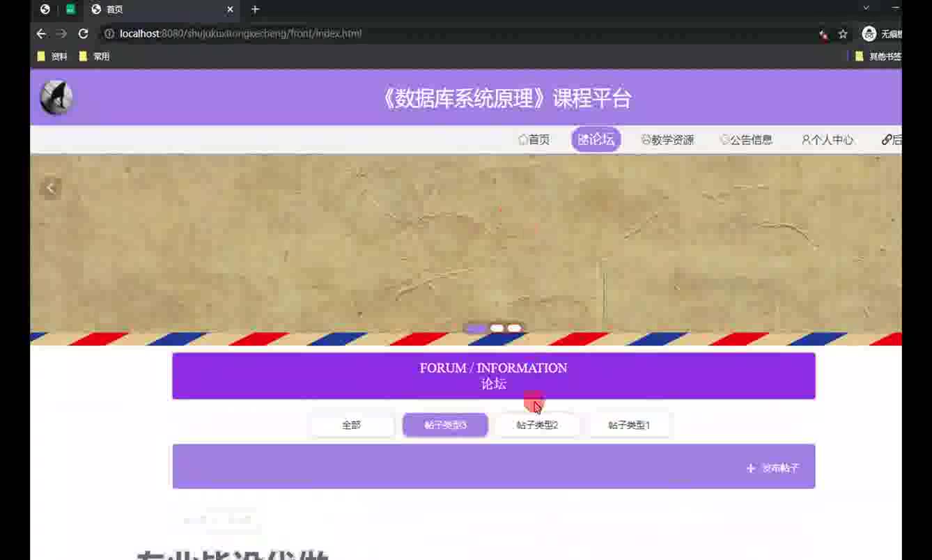The image size is (932, 560).
Task: Filter posts by 全部
Action: (x=352, y=425)
